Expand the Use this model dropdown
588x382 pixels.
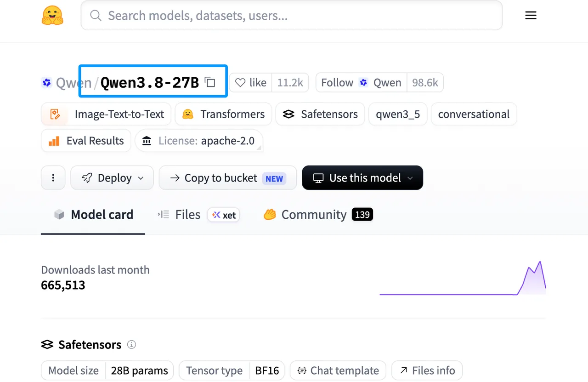[x=362, y=178]
